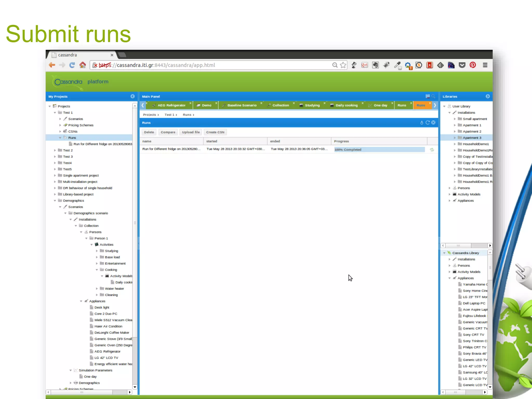
Task: Click the browser back arrow
Action: tap(52, 65)
